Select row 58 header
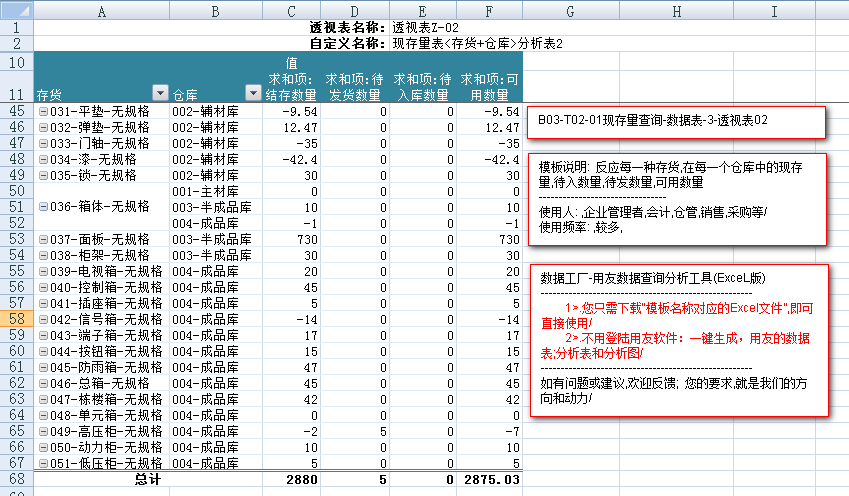 (16, 319)
